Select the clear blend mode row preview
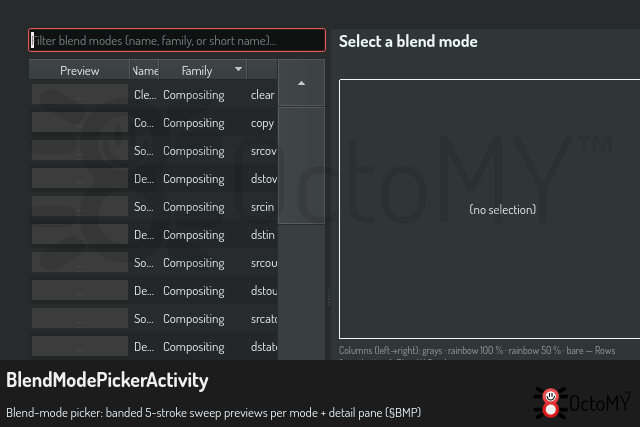640x427 pixels. tap(80, 94)
